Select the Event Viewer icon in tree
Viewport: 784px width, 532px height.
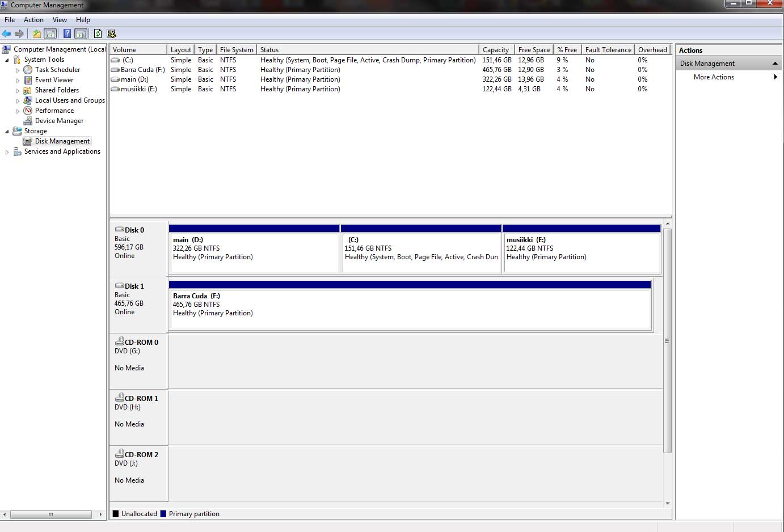pos(28,80)
